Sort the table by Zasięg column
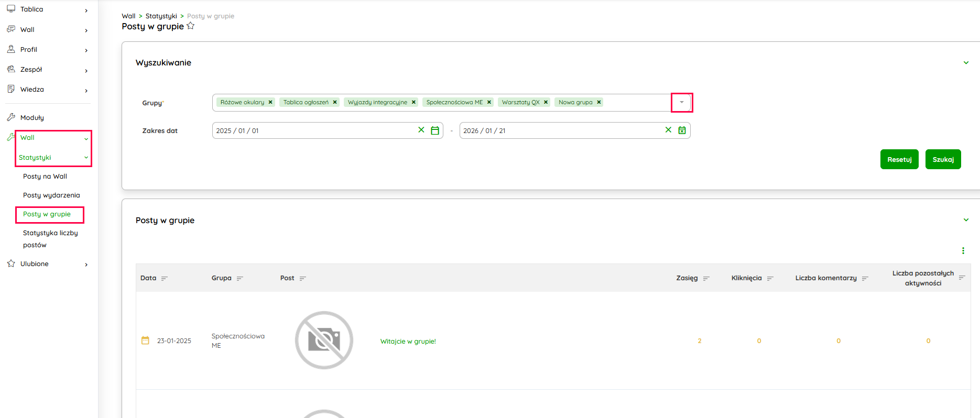The width and height of the screenshot is (980, 418). click(x=706, y=278)
